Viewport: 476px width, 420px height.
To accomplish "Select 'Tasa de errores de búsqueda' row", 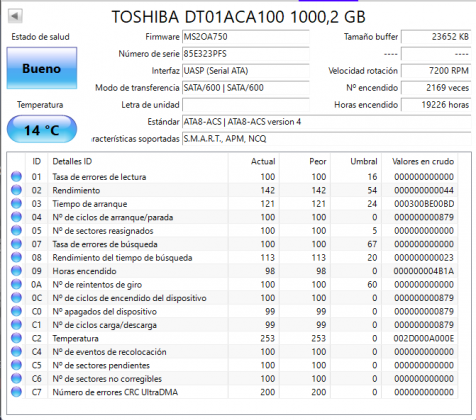I will click(233, 244).
